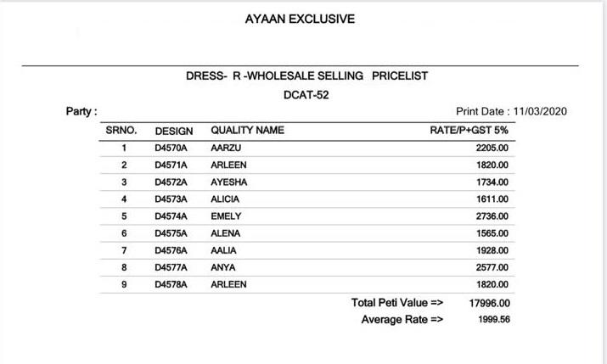Screen dimensions: 607x364
Task: Click the RATE/P+GST 5% column header
Action: tap(469, 131)
